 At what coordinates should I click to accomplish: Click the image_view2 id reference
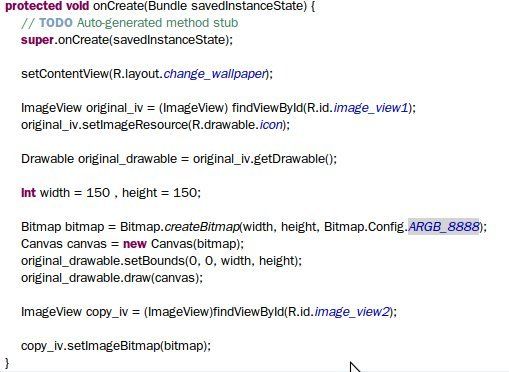(352, 312)
